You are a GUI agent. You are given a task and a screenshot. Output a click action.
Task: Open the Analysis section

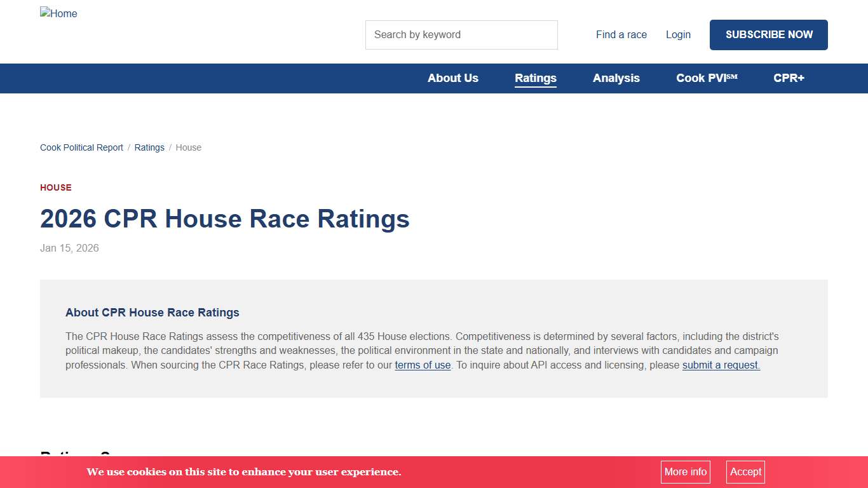616,78
